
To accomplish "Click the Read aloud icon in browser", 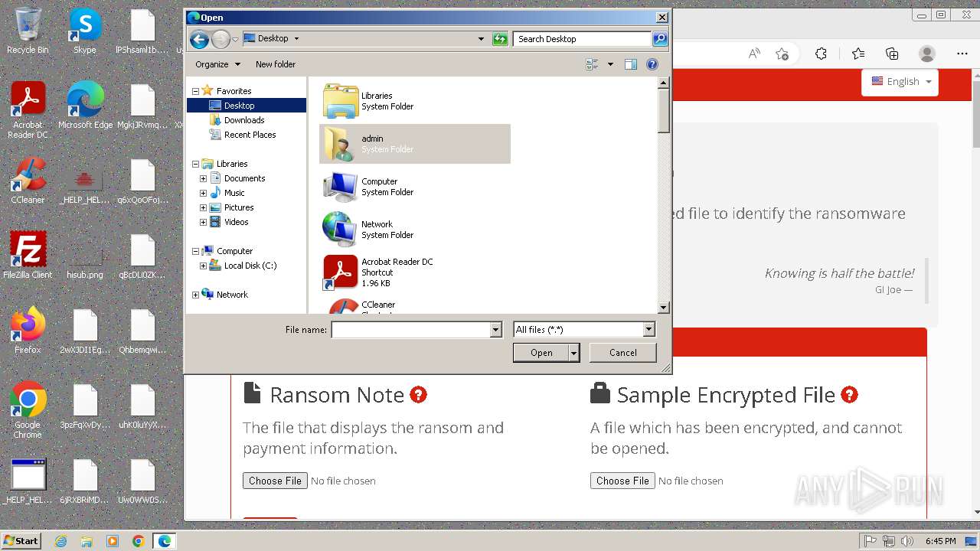I will pos(754,54).
